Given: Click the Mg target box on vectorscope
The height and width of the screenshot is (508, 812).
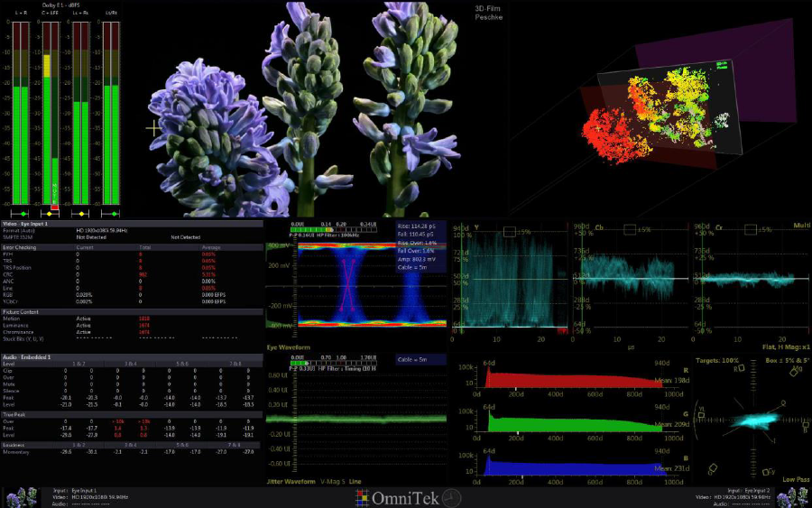Looking at the screenshot, I should (x=794, y=373).
